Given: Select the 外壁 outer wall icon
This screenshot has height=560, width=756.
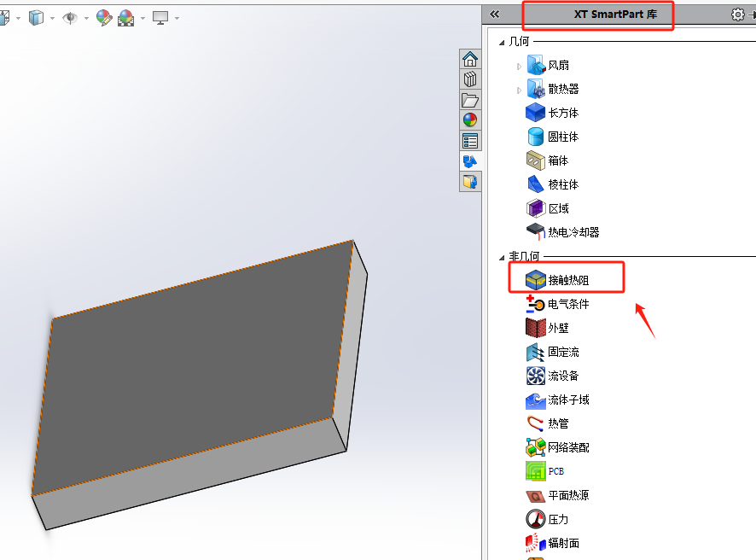Looking at the screenshot, I should (x=536, y=328).
